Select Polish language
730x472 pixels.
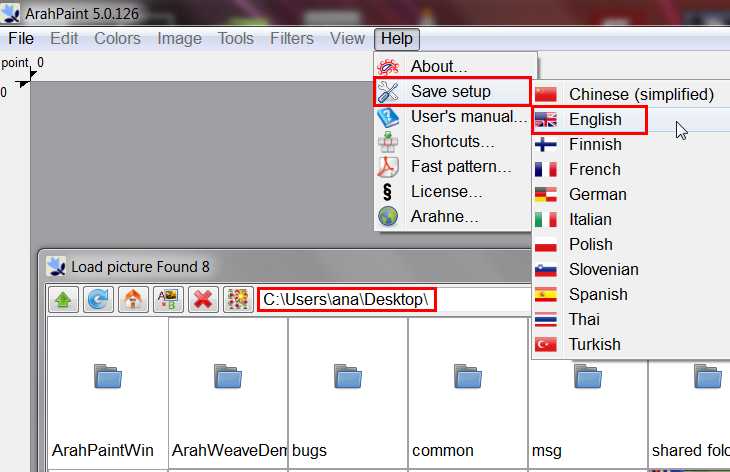point(631,244)
